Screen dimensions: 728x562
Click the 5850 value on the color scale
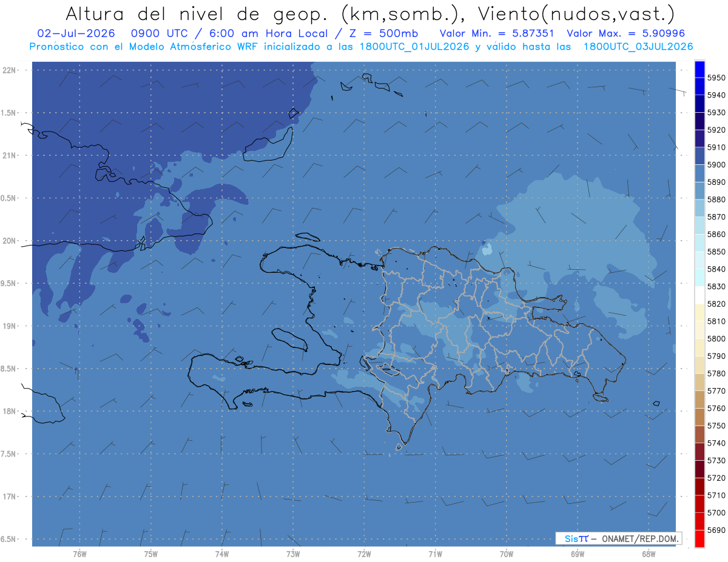pos(716,252)
